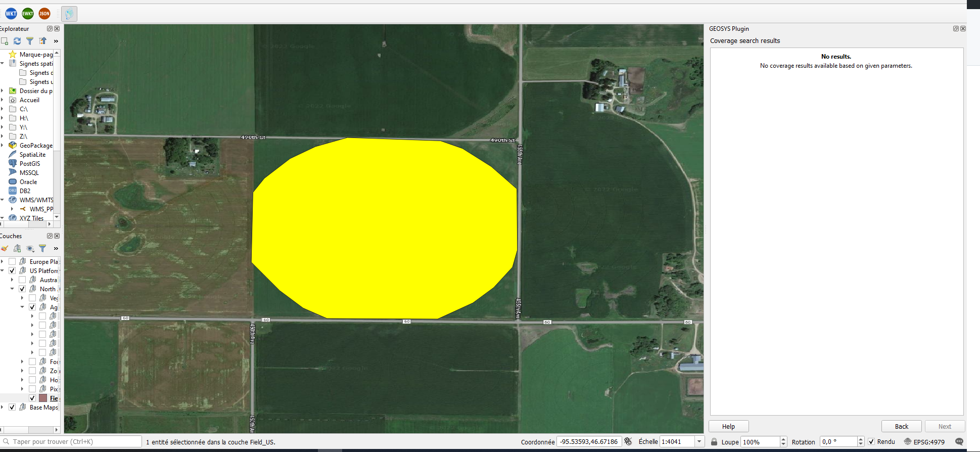Check the Austra layer group checkbox
Screen dimensions: 980x452
pos(22,280)
